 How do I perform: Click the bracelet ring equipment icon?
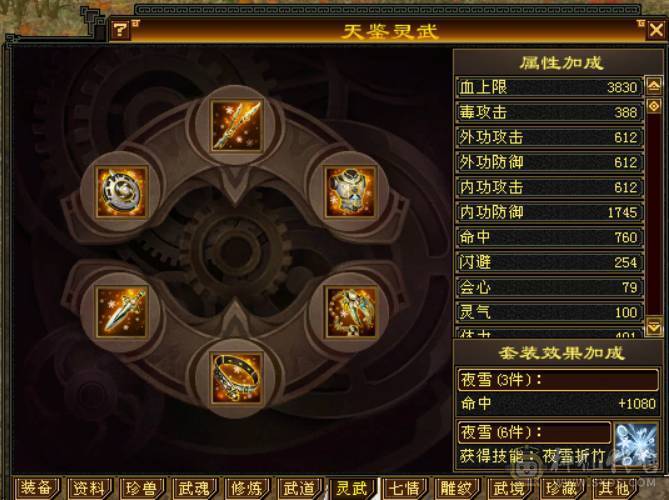click(x=236, y=378)
